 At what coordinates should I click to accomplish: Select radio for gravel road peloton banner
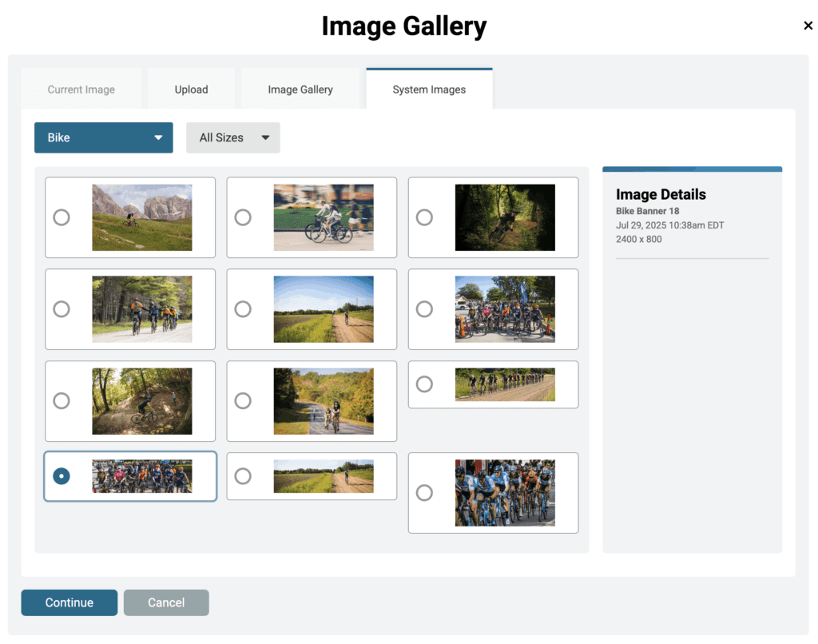(x=425, y=384)
